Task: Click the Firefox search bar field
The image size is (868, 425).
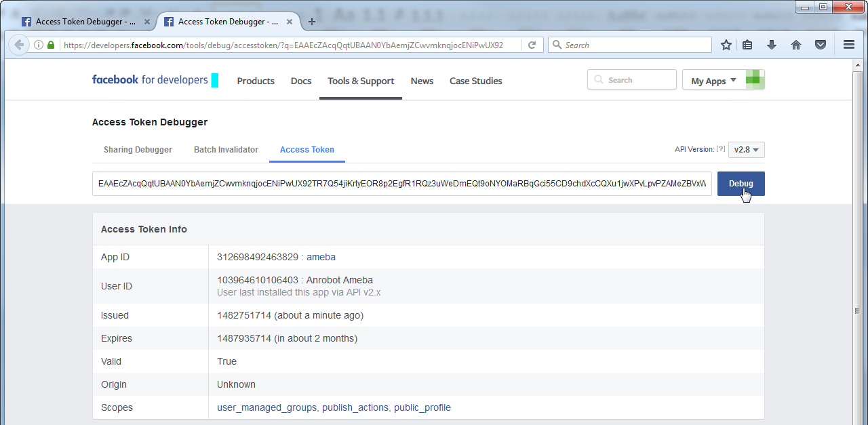Action: coord(629,45)
